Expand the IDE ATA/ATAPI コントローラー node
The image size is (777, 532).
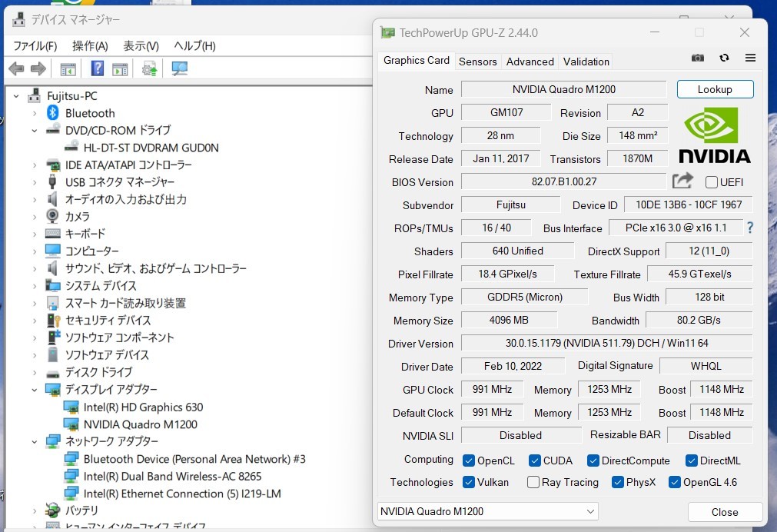pyautogui.click(x=34, y=165)
